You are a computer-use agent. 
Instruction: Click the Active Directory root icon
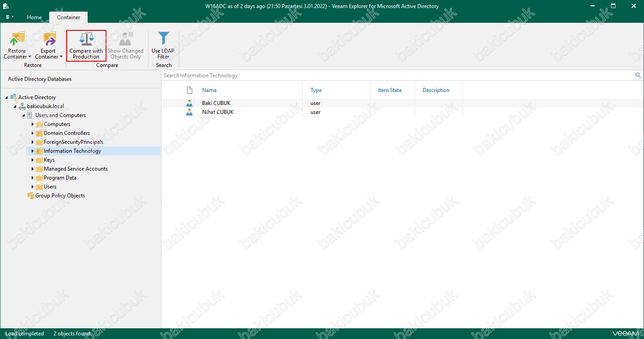[x=13, y=97]
